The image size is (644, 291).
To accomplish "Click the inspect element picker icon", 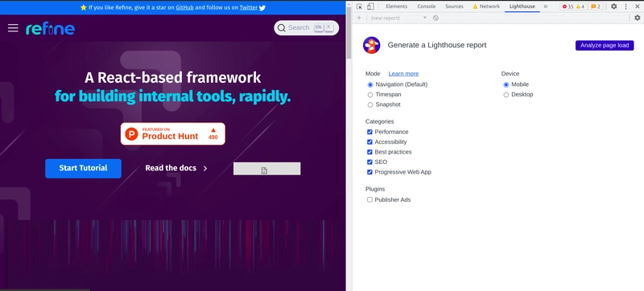I will [x=359, y=6].
